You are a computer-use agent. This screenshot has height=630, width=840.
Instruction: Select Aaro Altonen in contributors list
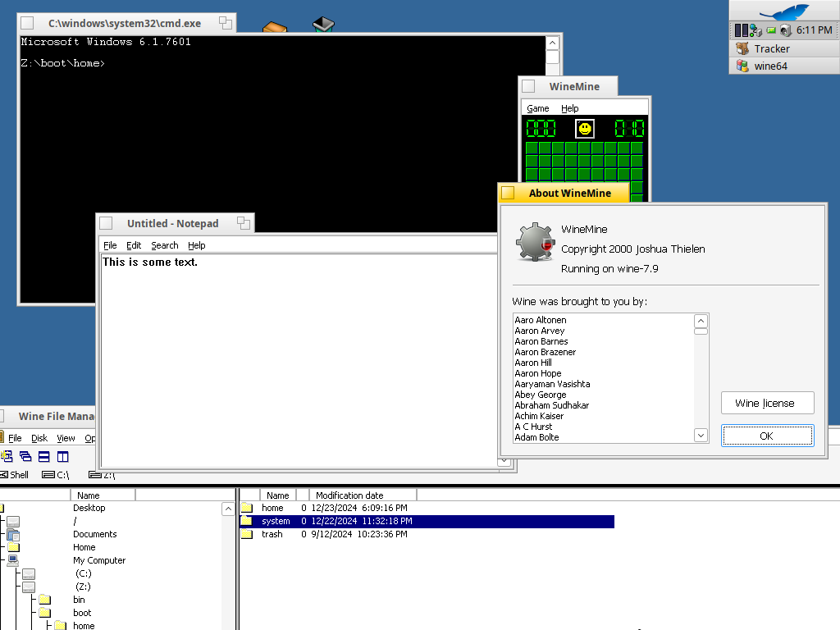(x=540, y=320)
